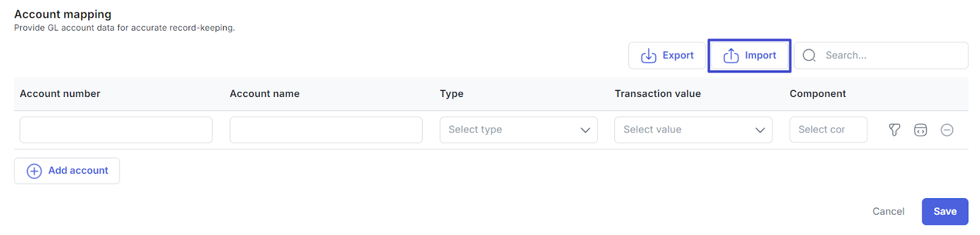The height and width of the screenshot is (235, 980).
Task: Expand the chevron arrow in Select value
Action: coord(759,130)
